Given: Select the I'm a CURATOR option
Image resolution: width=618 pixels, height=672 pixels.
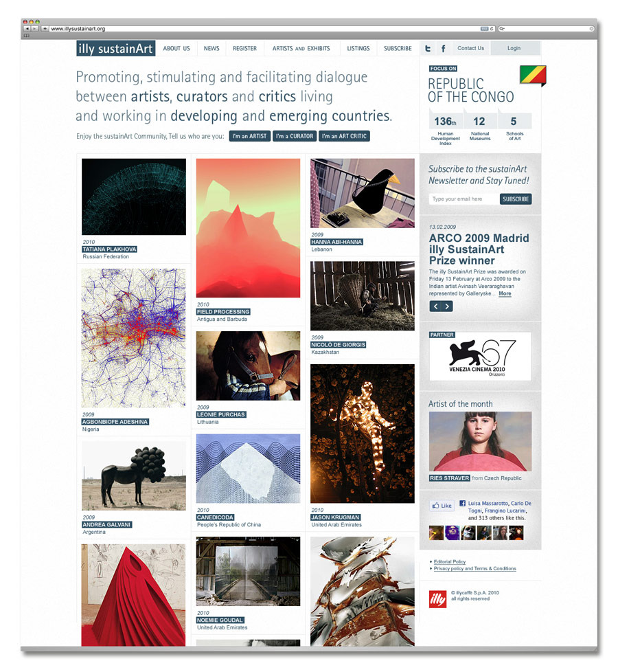Looking at the screenshot, I should (x=295, y=136).
